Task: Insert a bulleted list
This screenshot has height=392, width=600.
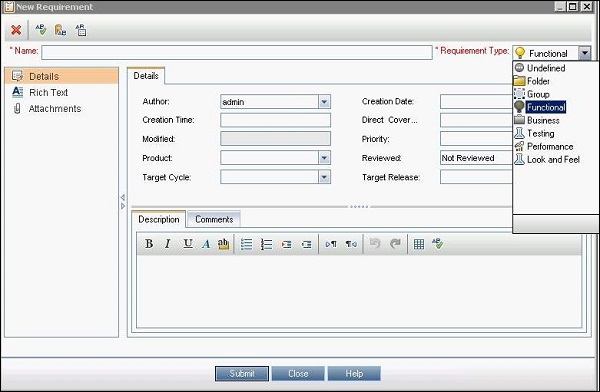Action: coord(246,244)
